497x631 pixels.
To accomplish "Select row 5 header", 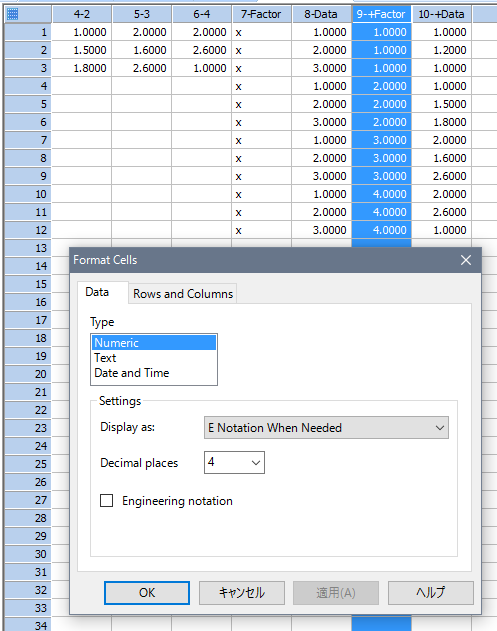I will (28, 104).
